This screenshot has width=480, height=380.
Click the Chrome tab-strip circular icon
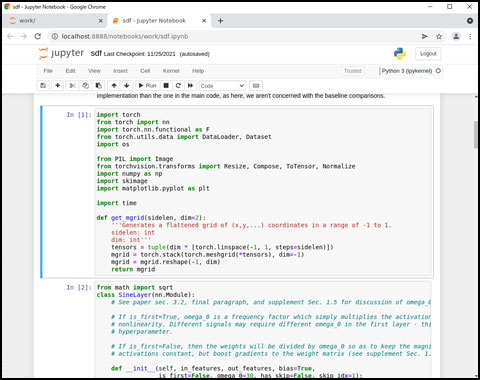pyautogui.click(x=470, y=21)
